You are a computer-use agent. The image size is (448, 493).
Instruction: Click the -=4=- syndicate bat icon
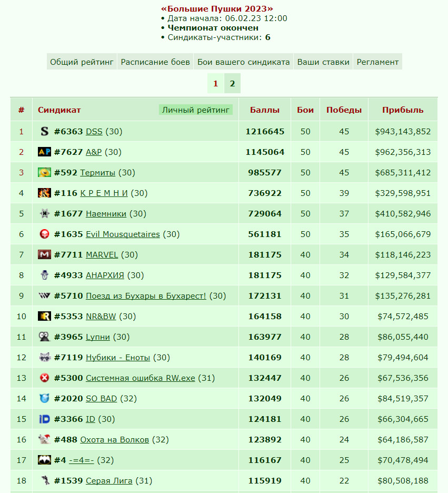coord(44,460)
